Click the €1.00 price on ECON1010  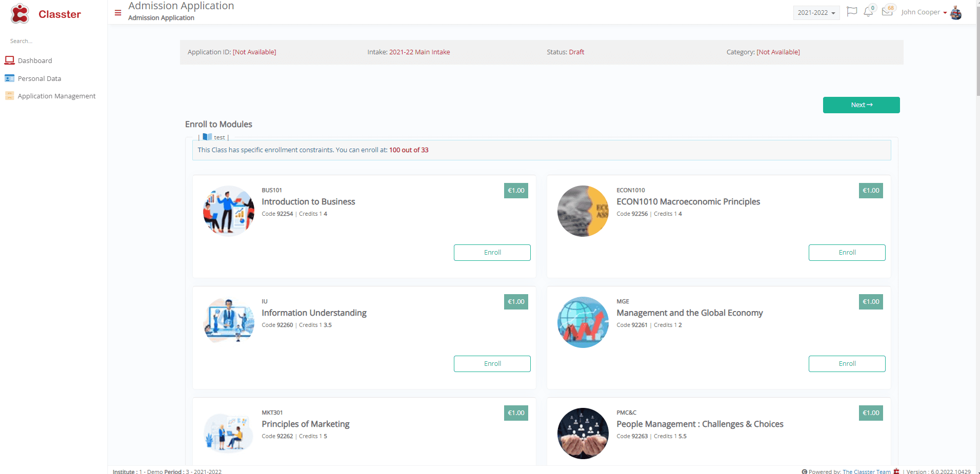pos(871,191)
